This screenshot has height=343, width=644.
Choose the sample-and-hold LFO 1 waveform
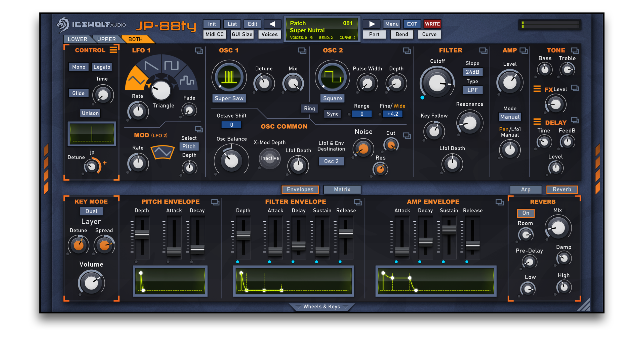187,80
